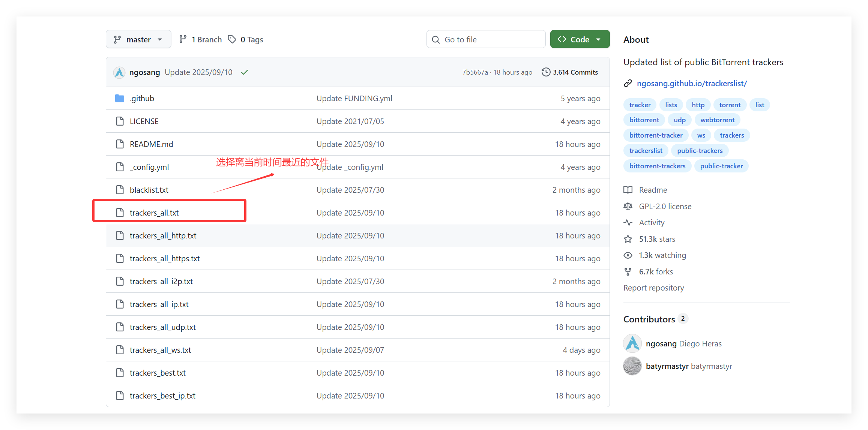Visit ngosang.github.io/trackerslist/ link
Viewport: 868px width, 430px height.
coord(692,84)
